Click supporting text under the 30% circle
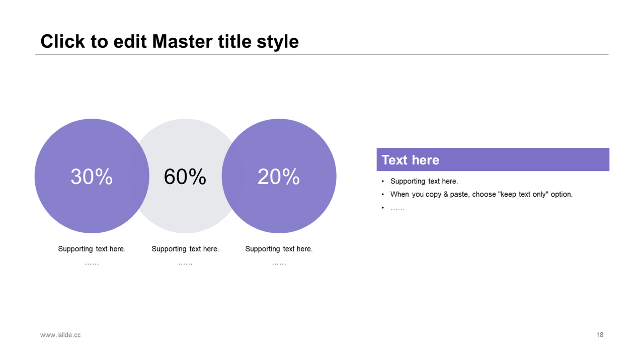Viewport: 644px width, 362px height. click(92, 249)
